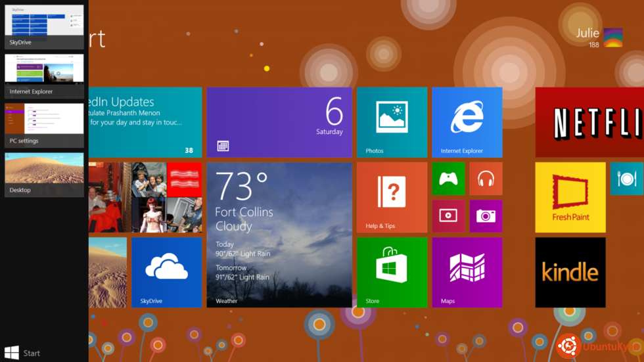Open the Video player tile

(448, 216)
